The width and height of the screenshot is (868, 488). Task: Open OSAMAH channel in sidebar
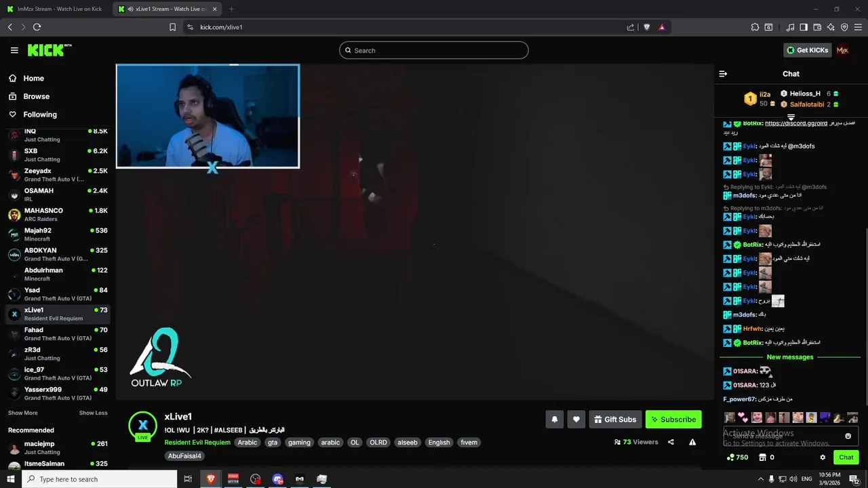click(x=58, y=195)
